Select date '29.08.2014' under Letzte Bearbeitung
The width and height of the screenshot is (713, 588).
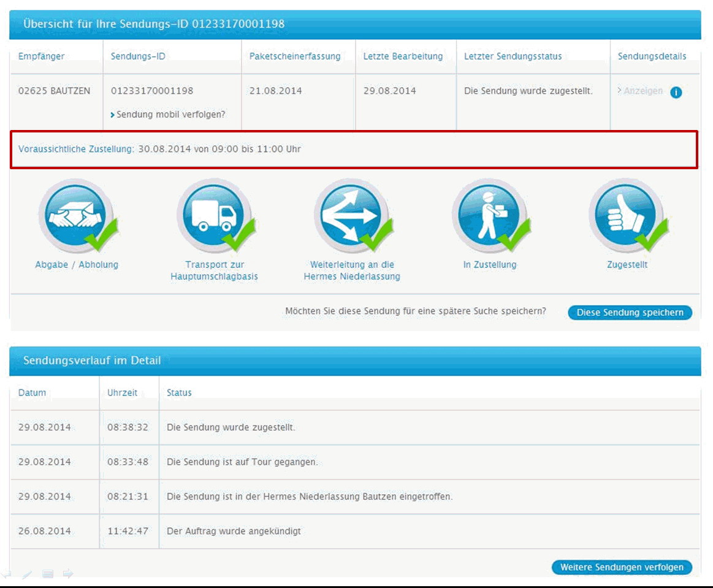point(390,91)
